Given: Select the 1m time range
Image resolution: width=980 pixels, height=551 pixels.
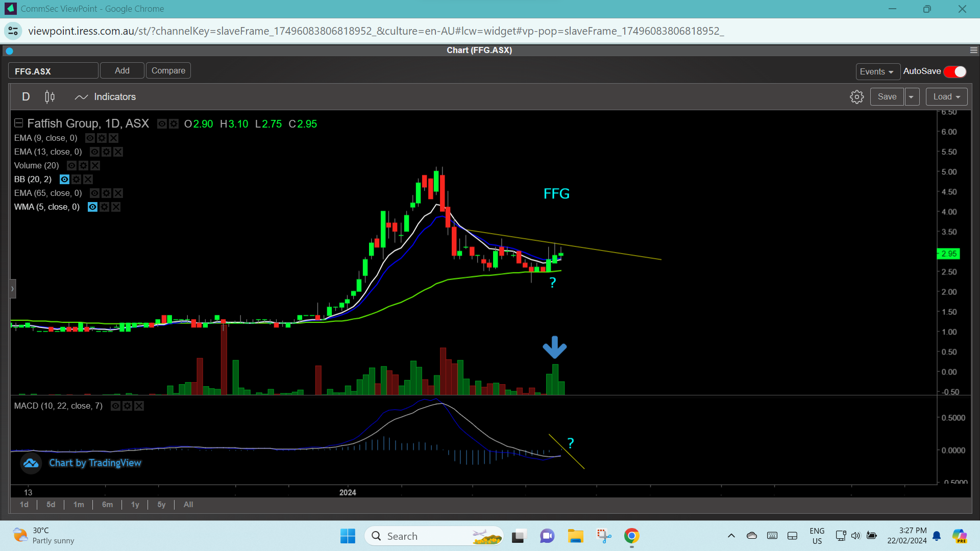Looking at the screenshot, I should click(x=79, y=505).
